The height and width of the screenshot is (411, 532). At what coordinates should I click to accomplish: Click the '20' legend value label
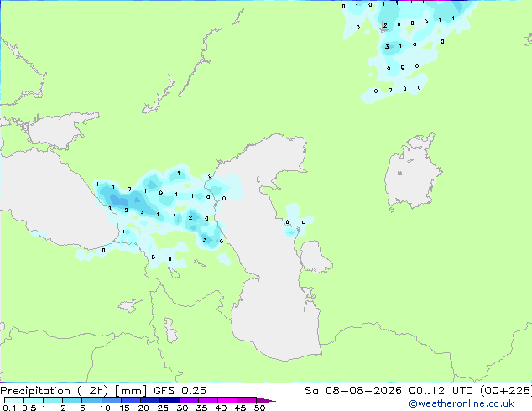click(143, 408)
